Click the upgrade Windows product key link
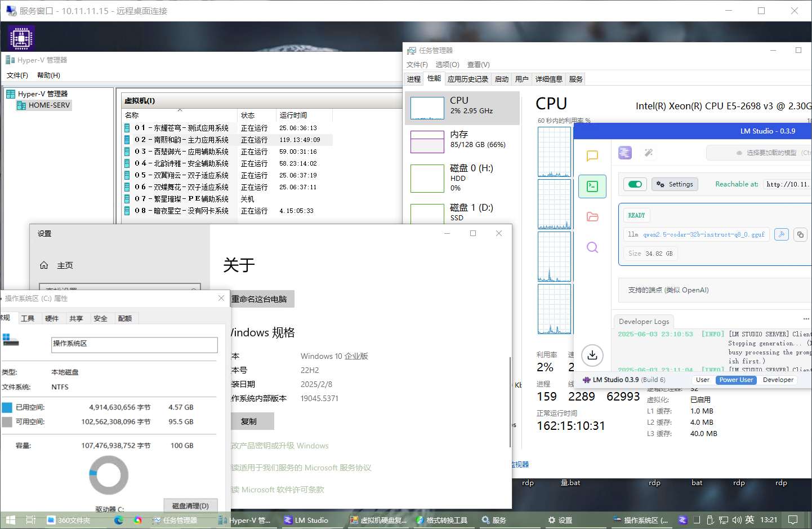Image resolution: width=812 pixels, height=529 pixels. click(x=280, y=446)
